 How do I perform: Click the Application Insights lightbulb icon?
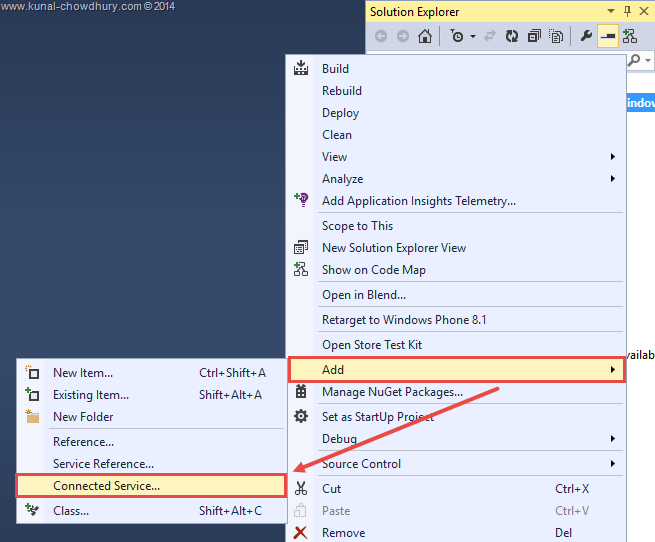pyautogui.click(x=301, y=200)
